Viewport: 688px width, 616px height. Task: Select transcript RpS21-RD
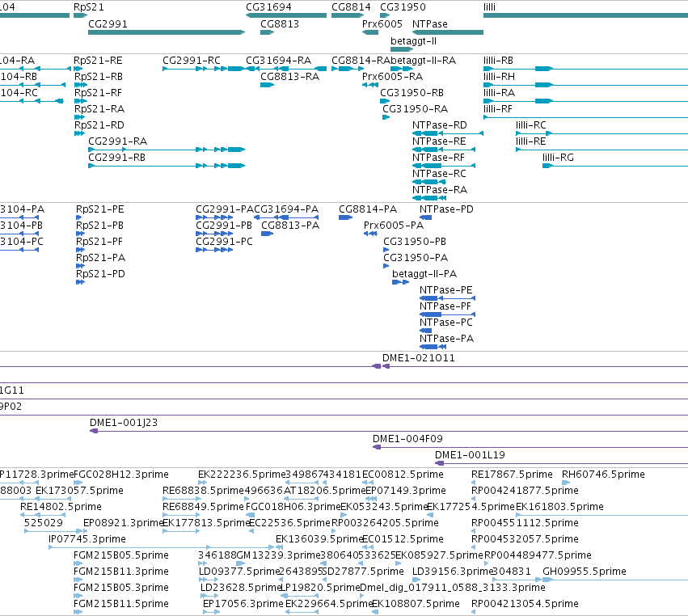[x=99, y=125]
